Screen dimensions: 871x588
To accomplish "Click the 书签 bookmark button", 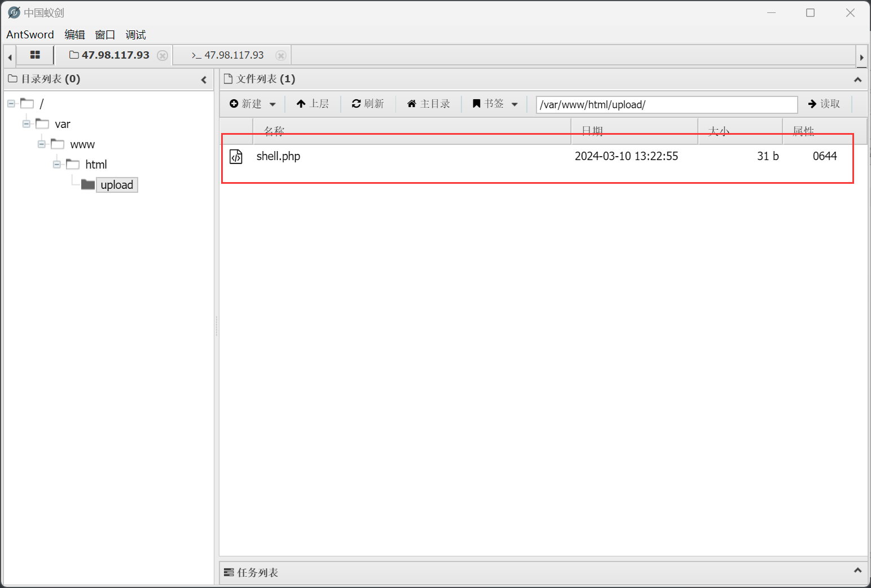I will (x=488, y=104).
